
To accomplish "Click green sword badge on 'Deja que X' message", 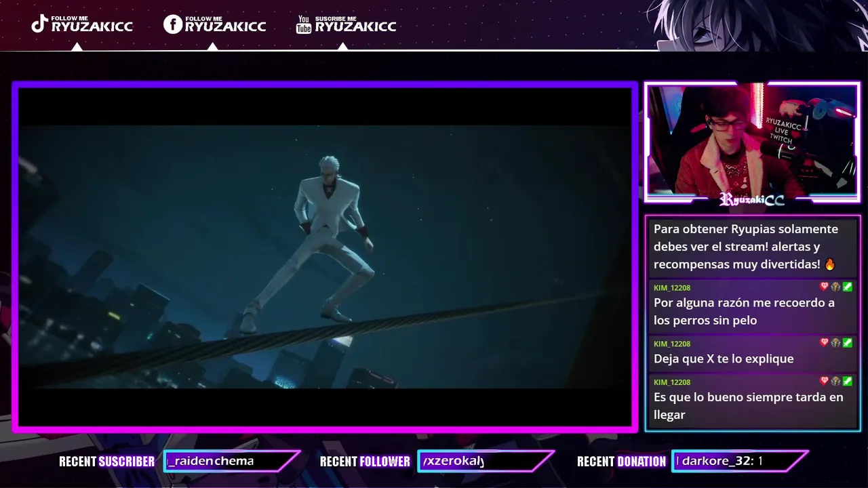I will tap(847, 343).
